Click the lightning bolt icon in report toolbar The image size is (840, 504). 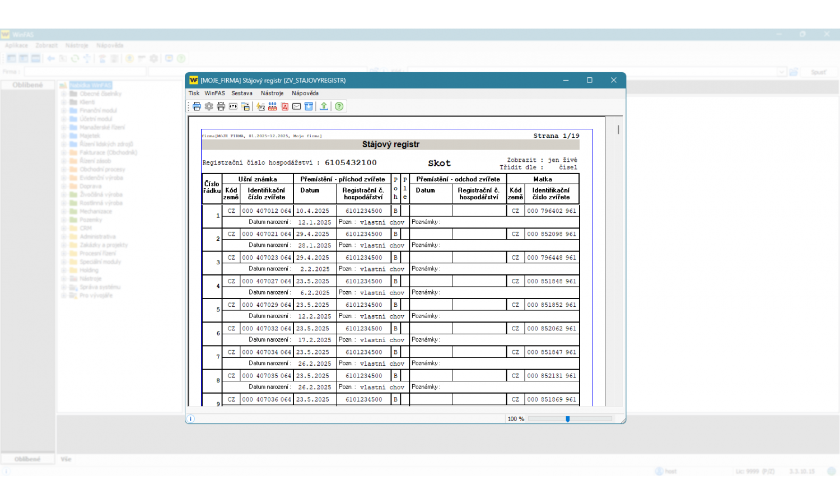tap(260, 106)
